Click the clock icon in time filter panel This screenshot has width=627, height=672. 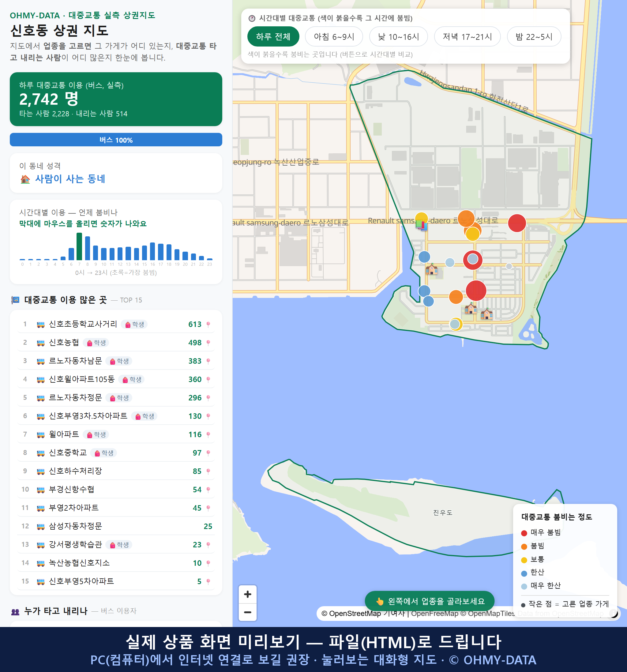[x=252, y=18]
